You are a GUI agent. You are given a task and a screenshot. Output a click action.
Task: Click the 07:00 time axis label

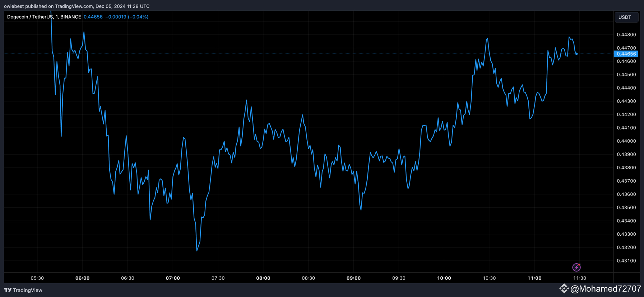173,278
